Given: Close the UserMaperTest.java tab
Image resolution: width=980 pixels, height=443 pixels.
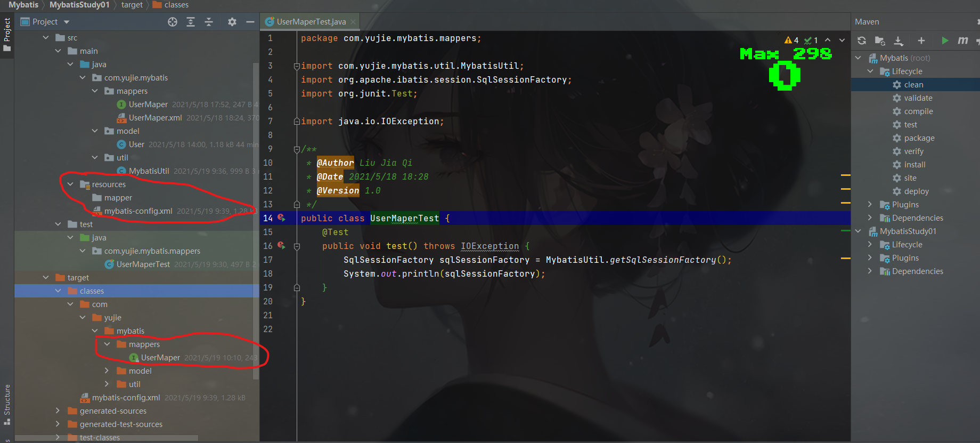Looking at the screenshot, I should (x=353, y=22).
